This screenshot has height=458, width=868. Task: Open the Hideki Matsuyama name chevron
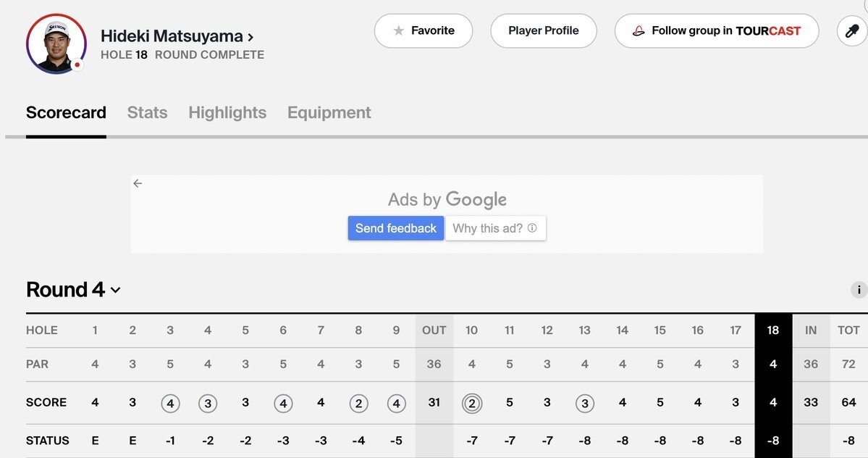coord(250,36)
